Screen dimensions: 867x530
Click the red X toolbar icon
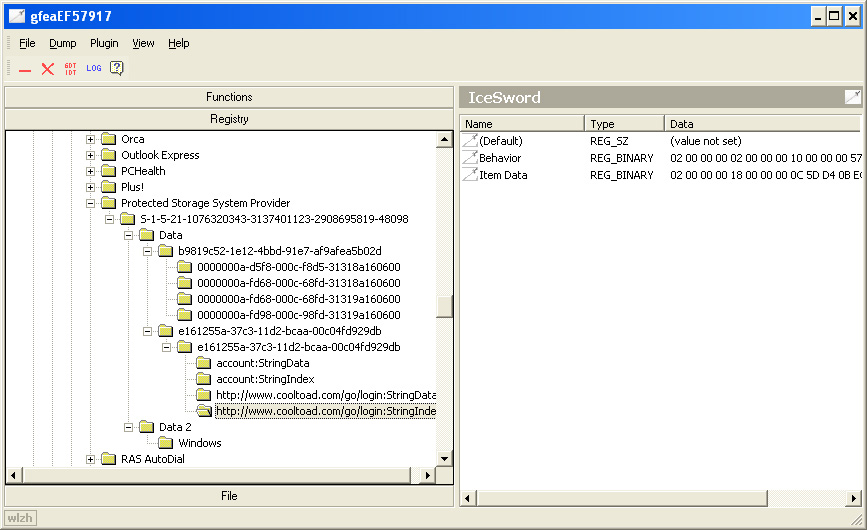(x=48, y=69)
